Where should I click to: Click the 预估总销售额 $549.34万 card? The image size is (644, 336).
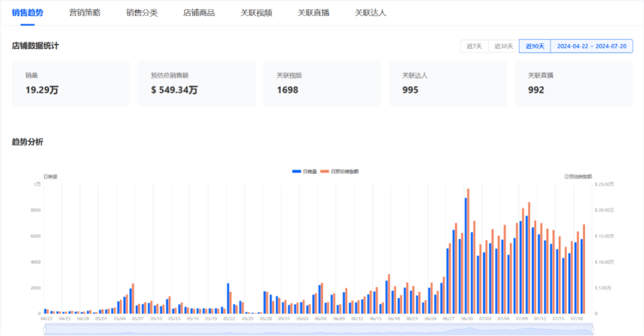(196, 83)
